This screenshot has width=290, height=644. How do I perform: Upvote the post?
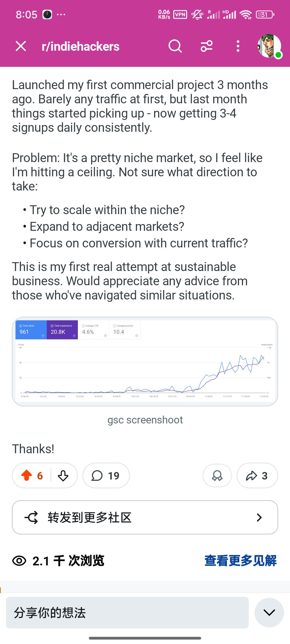click(x=27, y=475)
